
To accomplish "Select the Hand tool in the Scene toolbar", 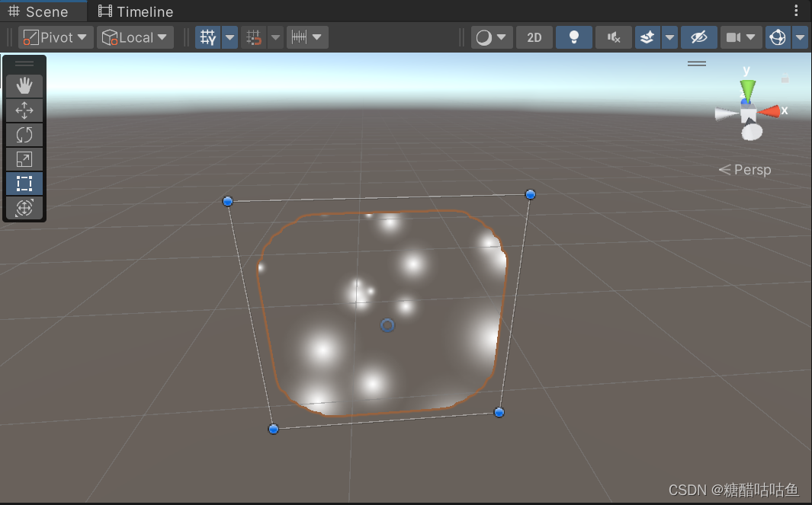I will [24, 85].
